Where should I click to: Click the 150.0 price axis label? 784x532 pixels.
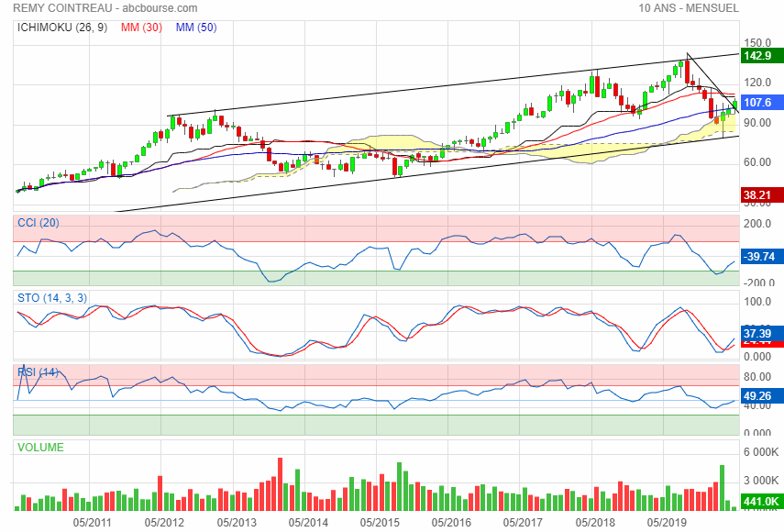pyautogui.click(x=757, y=43)
